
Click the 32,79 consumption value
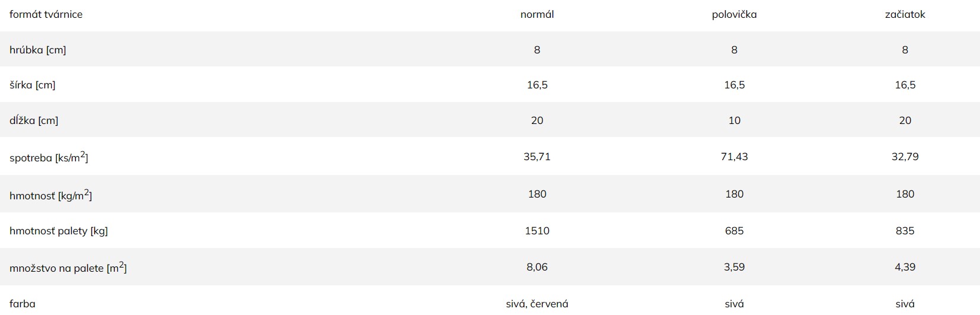[x=905, y=157]
